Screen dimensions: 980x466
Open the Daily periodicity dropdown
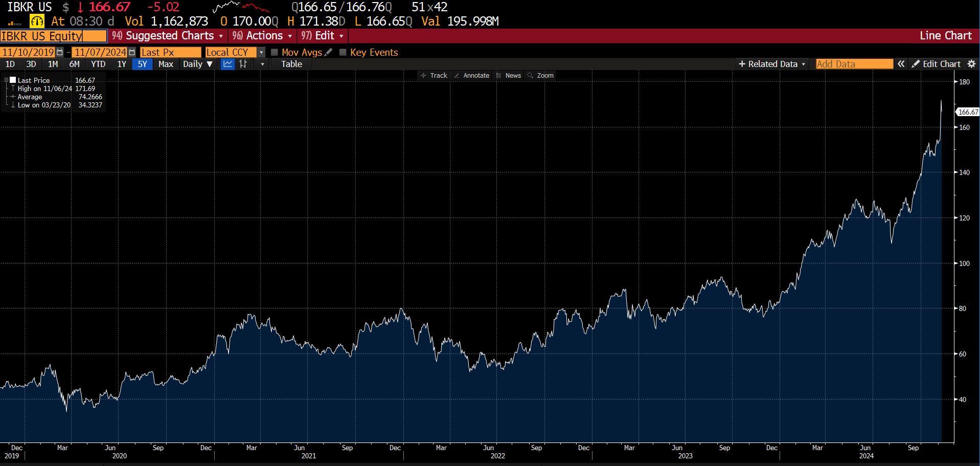click(197, 64)
